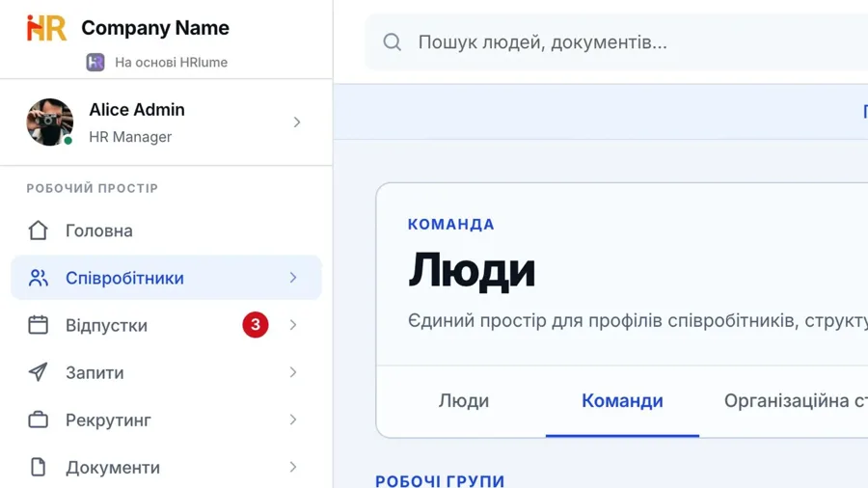The height and width of the screenshot is (488, 868).
Task: Click the РОБОЧІ ГРУПИ section heading
Action: [440, 481]
